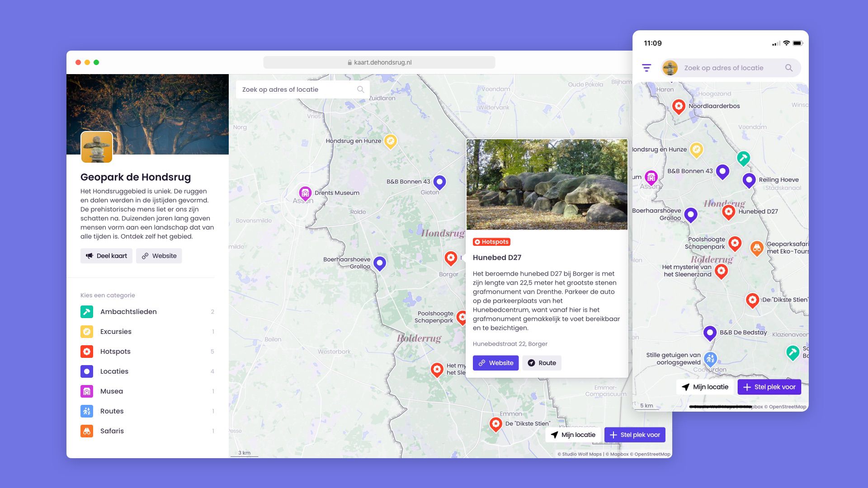Select the Ambachtslieden category
This screenshot has width=868, height=488.
tap(128, 312)
